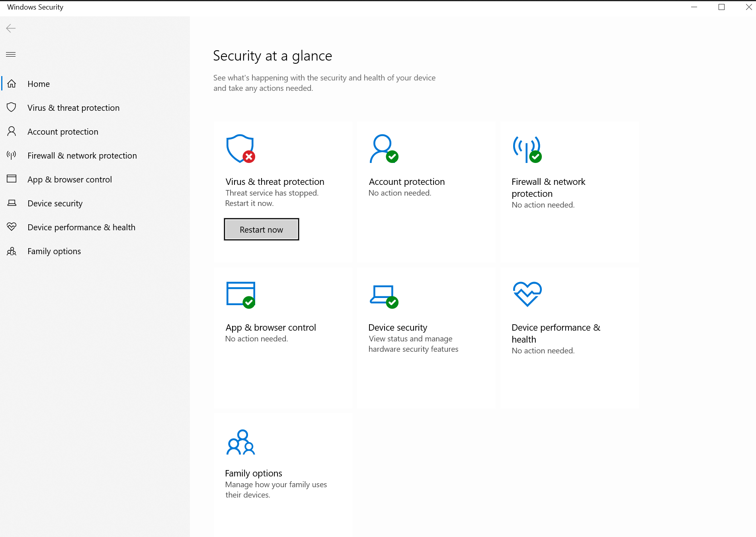Screen dimensions: 756x537
Task: Choose Device security in the sidebar
Action: coord(95,203)
